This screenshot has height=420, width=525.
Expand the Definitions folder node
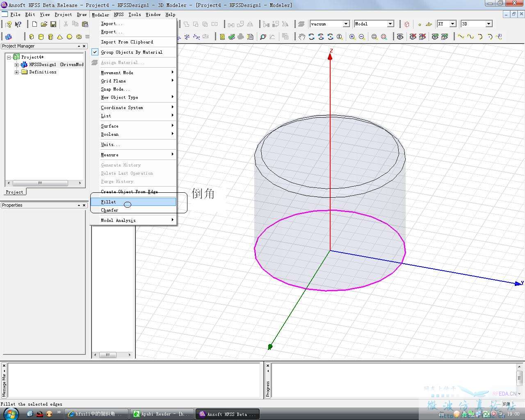16,72
